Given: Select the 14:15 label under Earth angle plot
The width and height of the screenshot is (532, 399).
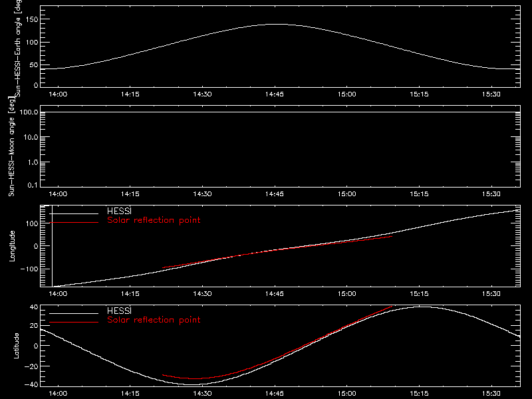Looking at the screenshot, I should 130,94.
